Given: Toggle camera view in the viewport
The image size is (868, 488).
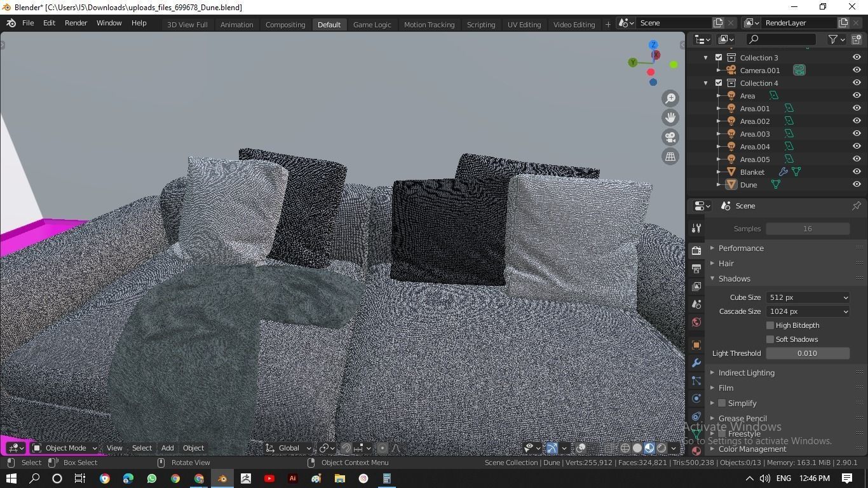Looking at the screenshot, I should (x=670, y=137).
